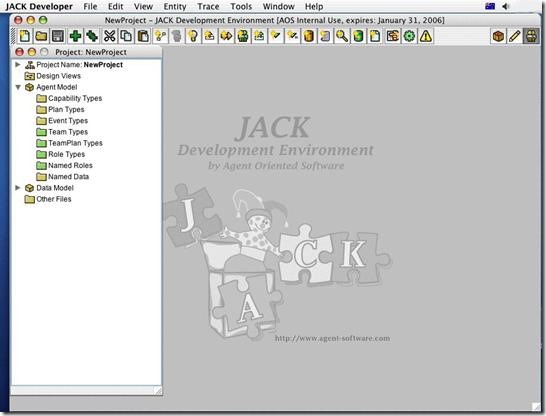This screenshot has width=546, height=416.
Task: Save the project using floppy disk icon
Action: [58, 36]
